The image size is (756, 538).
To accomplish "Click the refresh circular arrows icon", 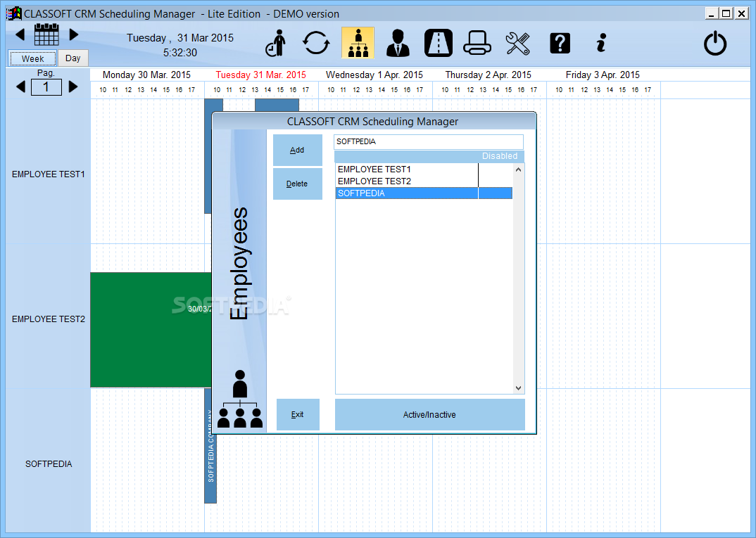I will click(x=316, y=43).
